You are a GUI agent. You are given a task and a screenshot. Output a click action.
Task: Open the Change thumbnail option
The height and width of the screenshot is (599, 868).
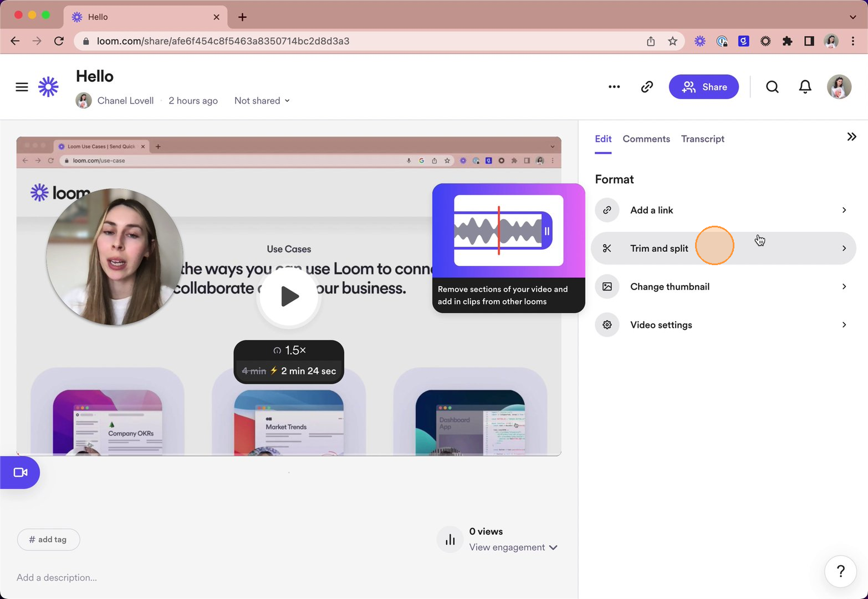[x=723, y=287]
